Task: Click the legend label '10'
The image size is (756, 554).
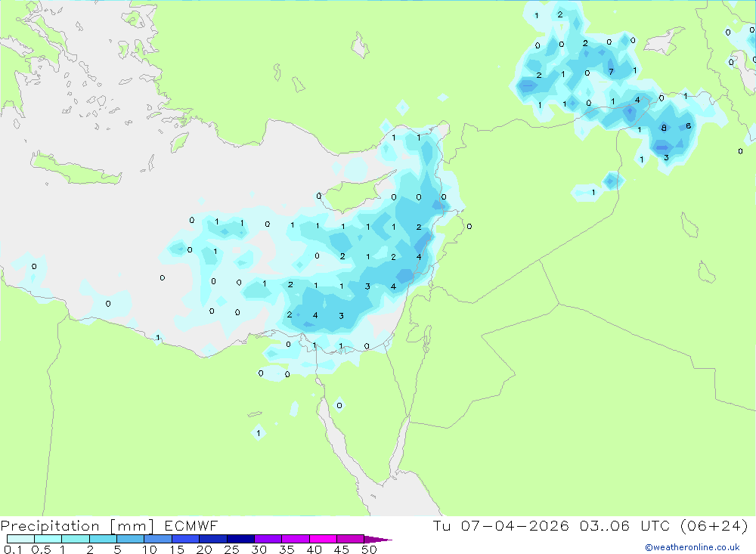Action: click(x=150, y=549)
